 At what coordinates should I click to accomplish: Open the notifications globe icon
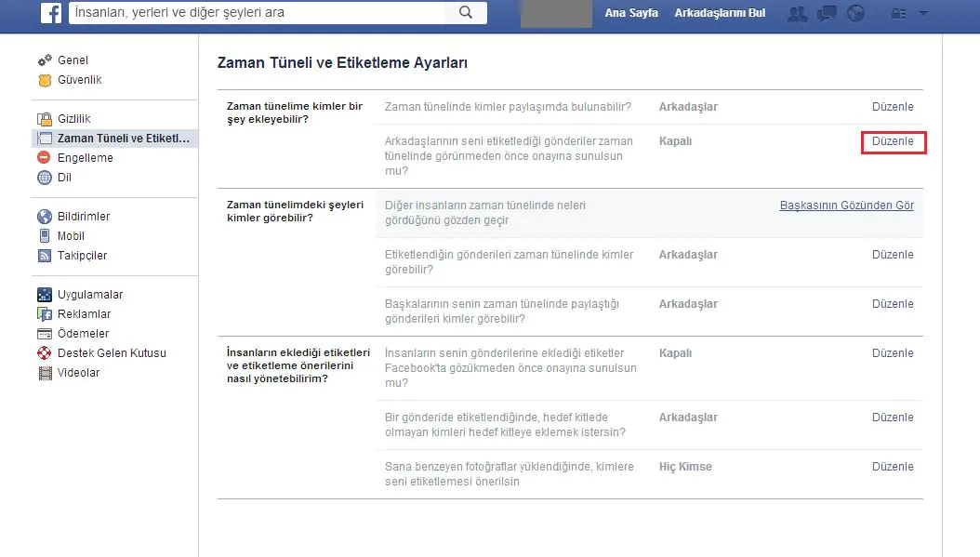click(x=855, y=13)
